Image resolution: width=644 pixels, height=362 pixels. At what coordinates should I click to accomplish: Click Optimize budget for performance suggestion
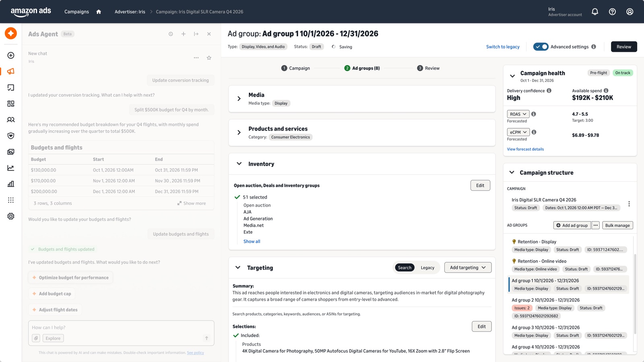[x=70, y=278]
